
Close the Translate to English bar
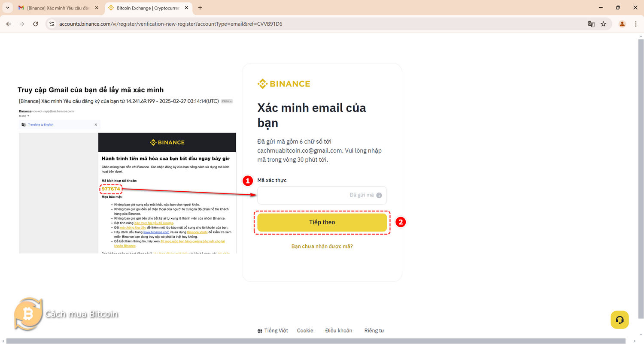pyautogui.click(x=96, y=124)
